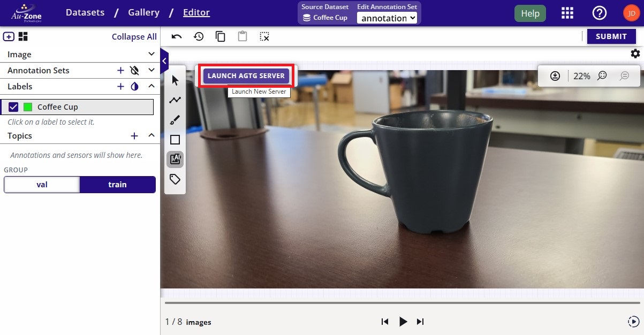
Task: Switch to the grid layout icon
Action: [23, 36]
